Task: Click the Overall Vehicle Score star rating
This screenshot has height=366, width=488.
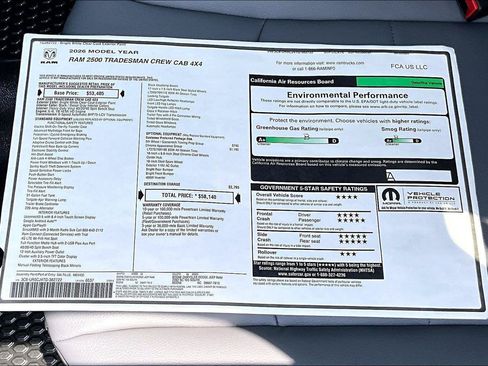Action: [347, 197]
